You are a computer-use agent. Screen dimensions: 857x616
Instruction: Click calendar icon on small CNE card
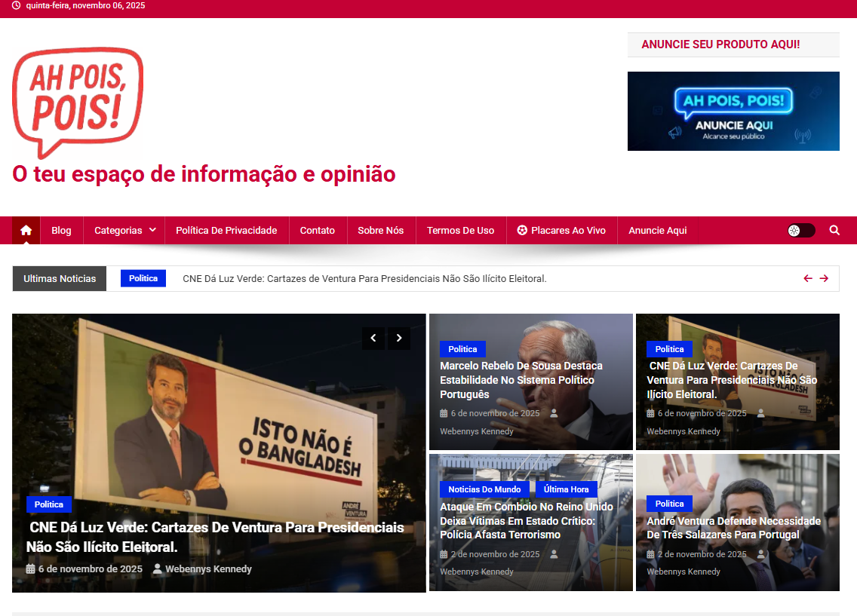650,413
